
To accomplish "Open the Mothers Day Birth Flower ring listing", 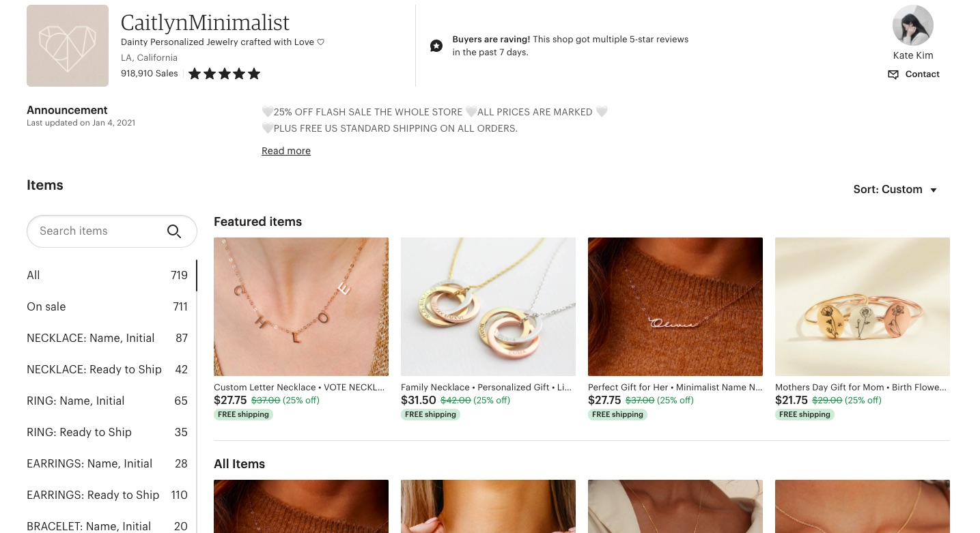I will click(x=863, y=306).
